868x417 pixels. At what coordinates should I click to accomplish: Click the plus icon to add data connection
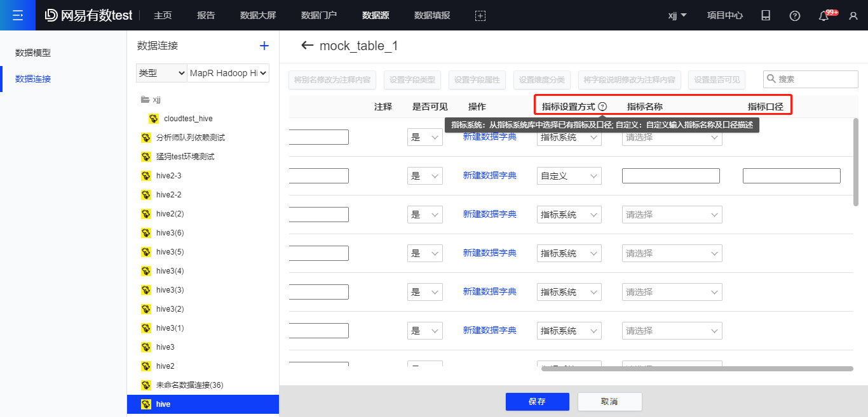264,46
